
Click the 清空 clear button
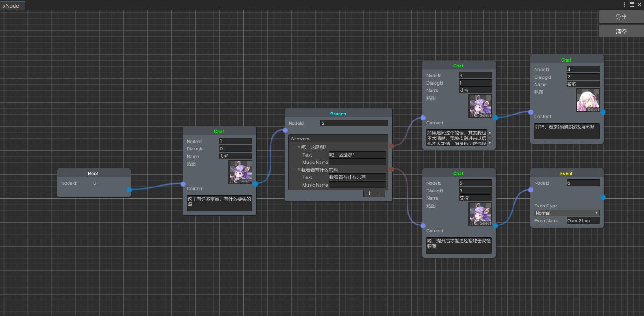[621, 32]
